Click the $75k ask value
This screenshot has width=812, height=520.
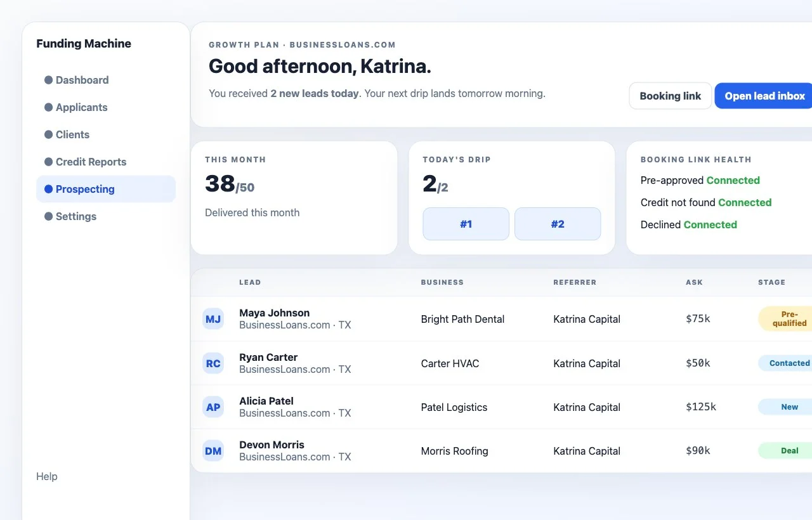pyautogui.click(x=698, y=319)
